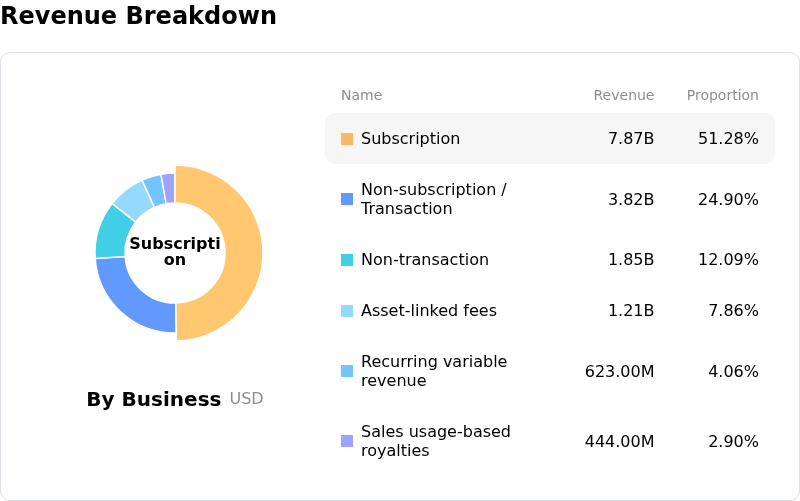Select the Non-subscription / Transaction row label
The height and width of the screenshot is (501, 800).
[433, 199]
